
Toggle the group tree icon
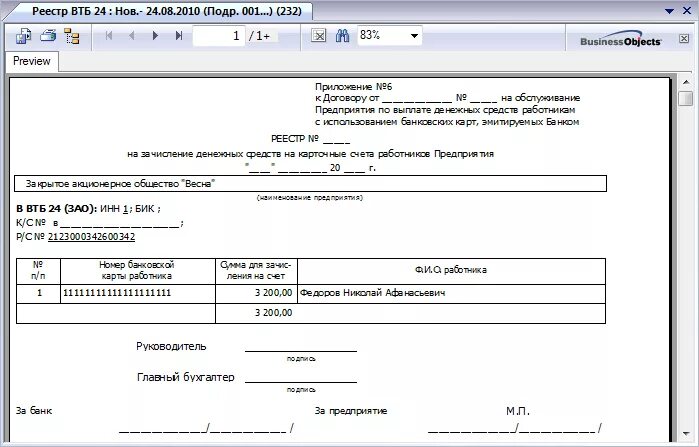(x=71, y=36)
